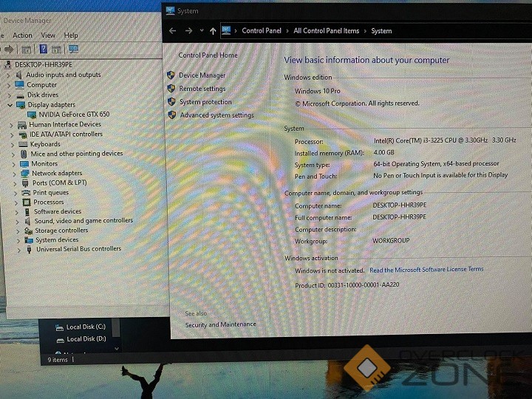The width and height of the screenshot is (532, 399).
Task: Click the Monitors category icon
Action: 24,164
